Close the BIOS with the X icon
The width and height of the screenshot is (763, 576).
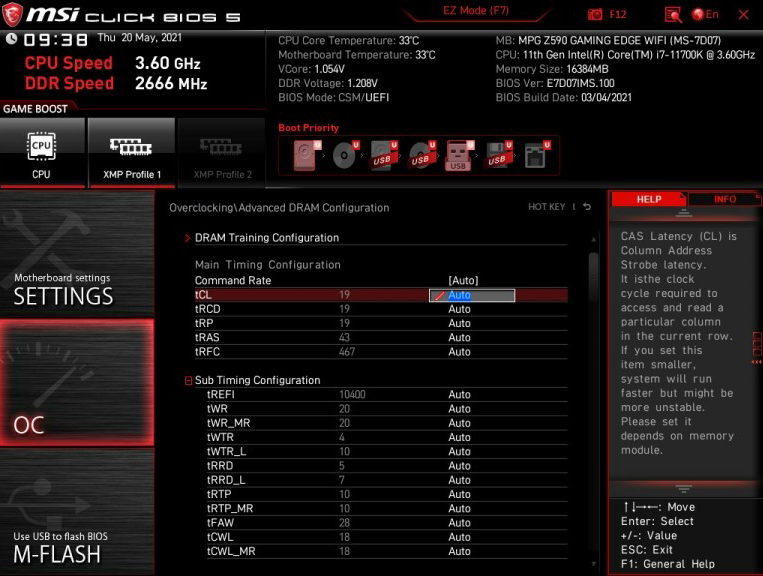tap(744, 15)
